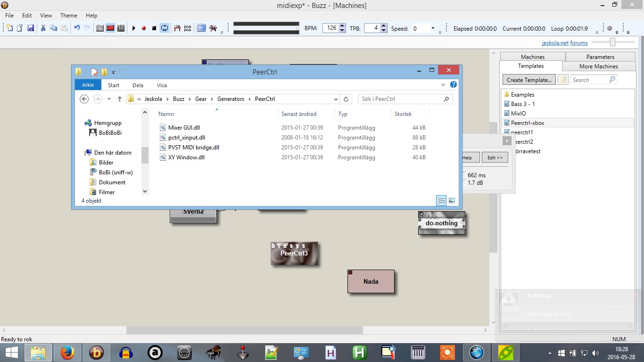The image size is (644, 362).
Task: Expand the Explorer ribbon chevron
Action: (x=443, y=85)
